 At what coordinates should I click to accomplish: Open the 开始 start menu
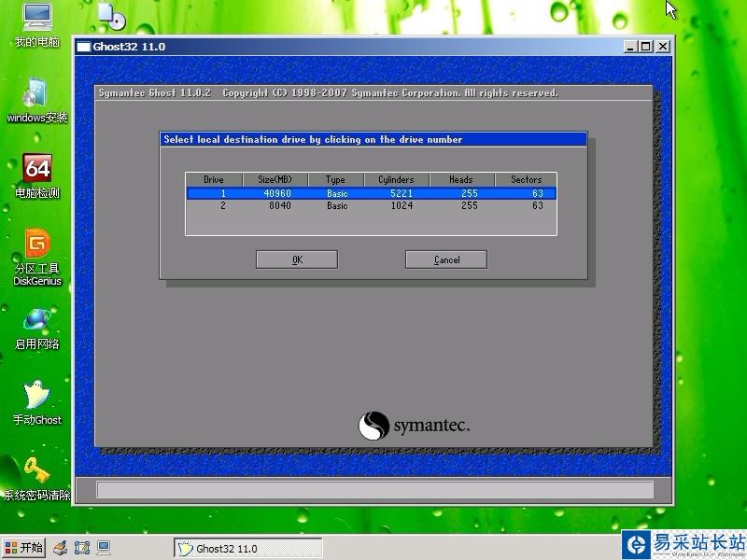pos(24,548)
